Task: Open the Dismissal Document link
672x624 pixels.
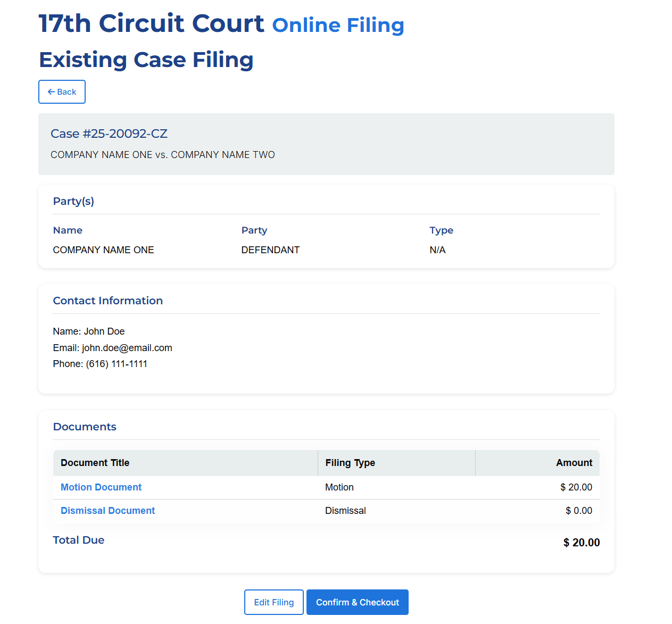Action: [107, 511]
